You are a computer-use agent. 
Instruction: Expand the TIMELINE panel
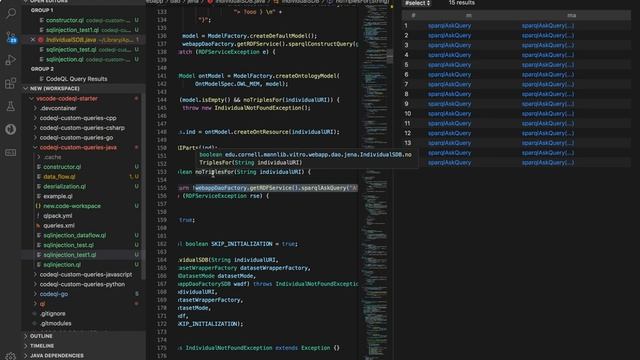point(42,346)
